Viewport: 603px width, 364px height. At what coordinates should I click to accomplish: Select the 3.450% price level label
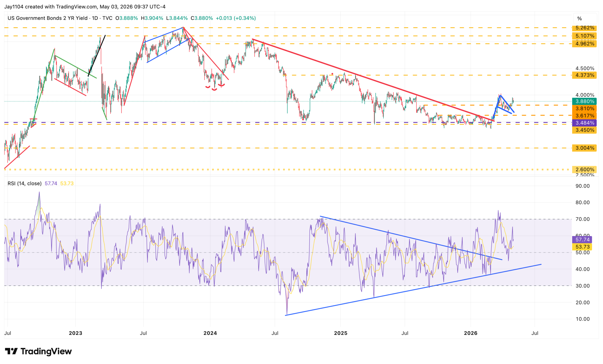point(584,130)
